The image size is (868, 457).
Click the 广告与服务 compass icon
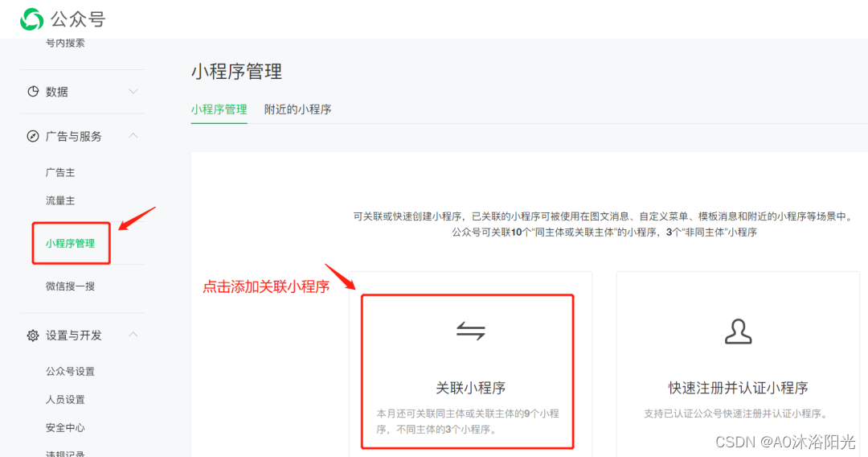pos(33,136)
